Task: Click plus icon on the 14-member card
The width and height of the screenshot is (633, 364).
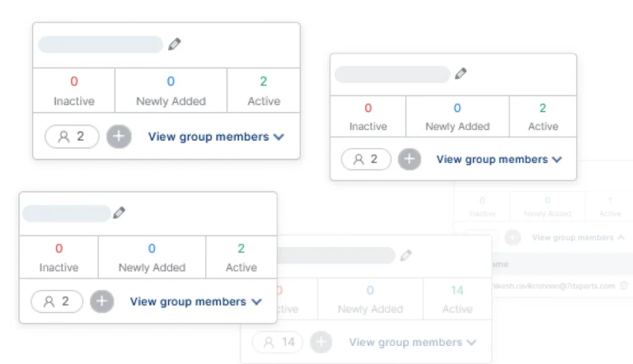Action: click(x=321, y=342)
